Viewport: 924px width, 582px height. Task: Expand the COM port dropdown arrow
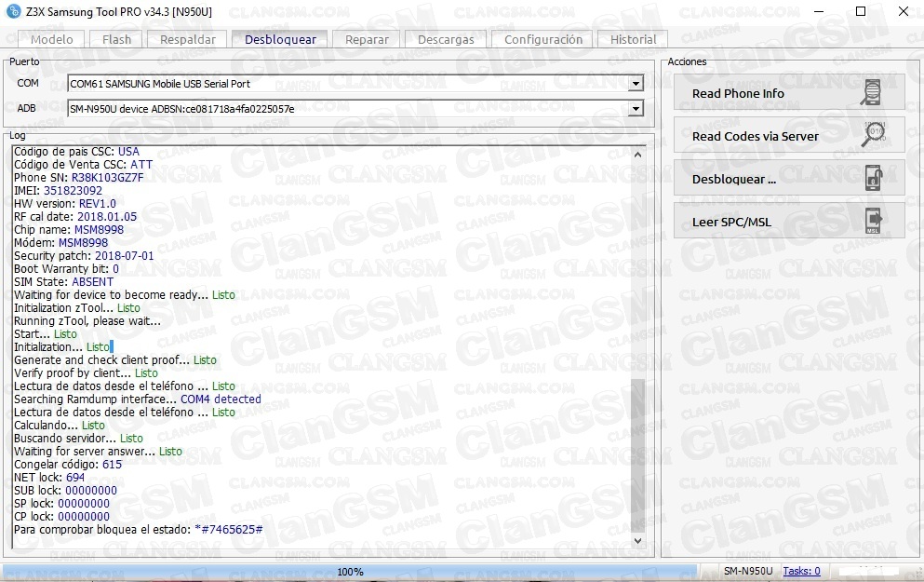[636, 84]
